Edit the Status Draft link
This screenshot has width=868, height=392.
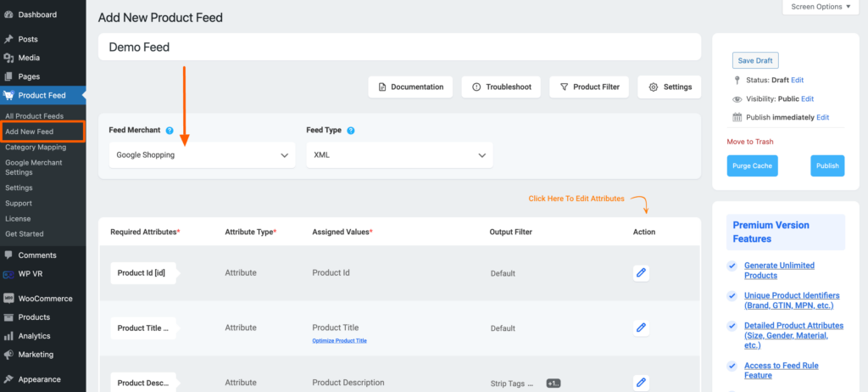click(x=797, y=81)
